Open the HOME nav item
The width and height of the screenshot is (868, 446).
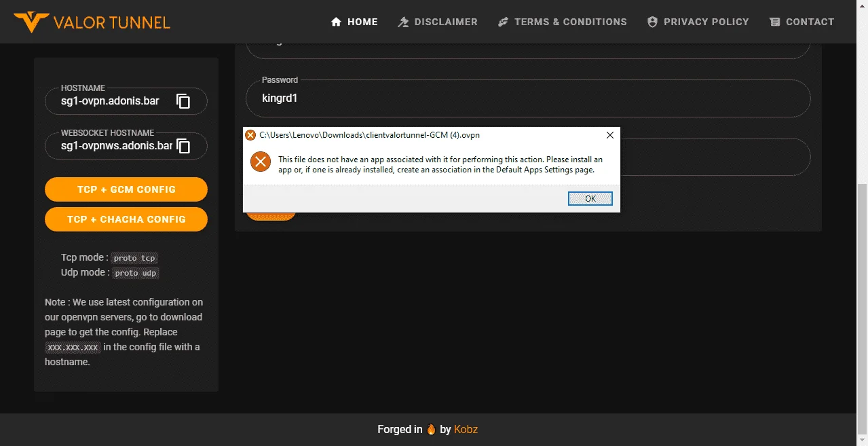[x=354, y=22]
